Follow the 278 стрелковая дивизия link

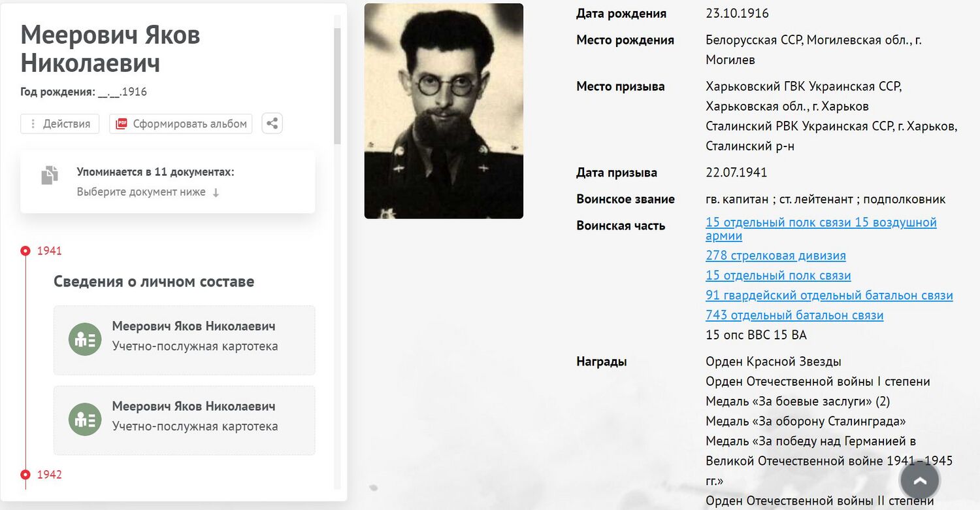tap(776, 256)
